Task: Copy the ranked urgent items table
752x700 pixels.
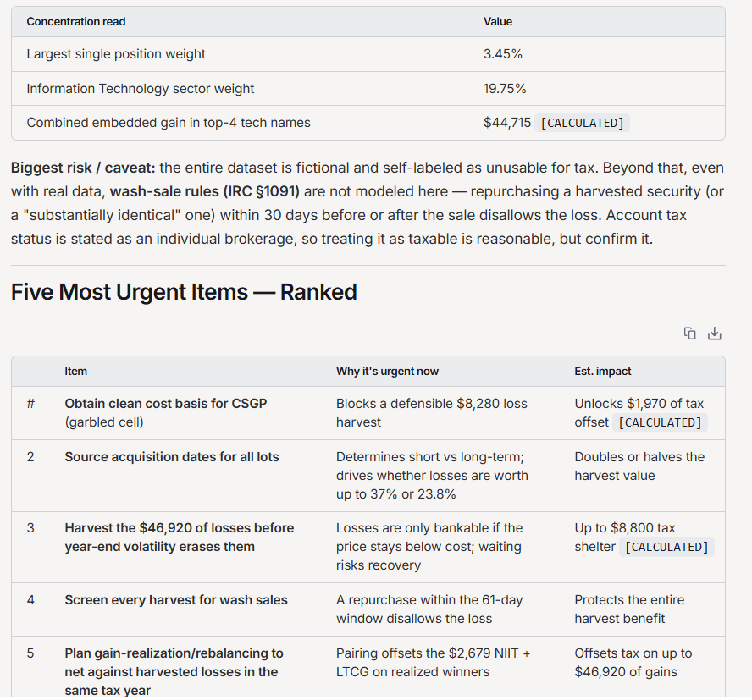Action: pos(689,333)
